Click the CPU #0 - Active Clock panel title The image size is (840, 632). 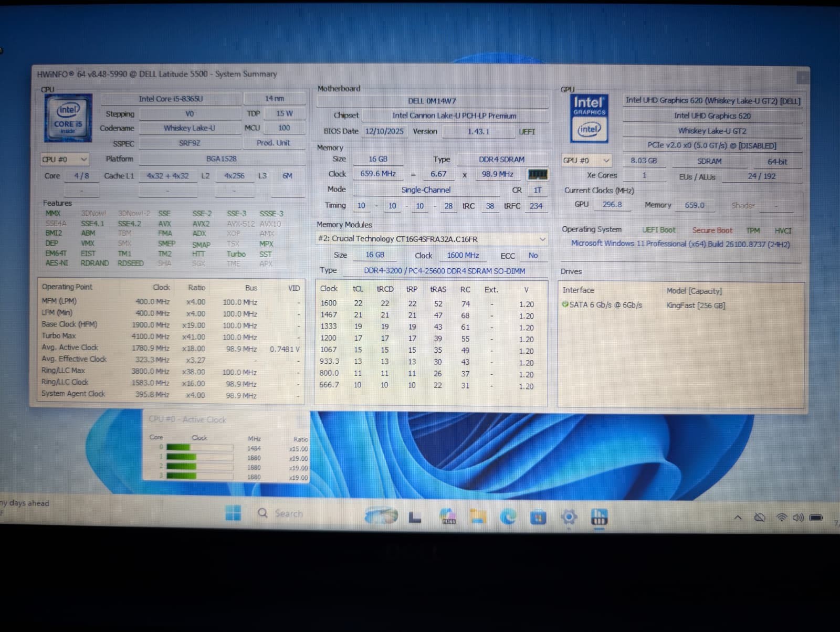187,419
